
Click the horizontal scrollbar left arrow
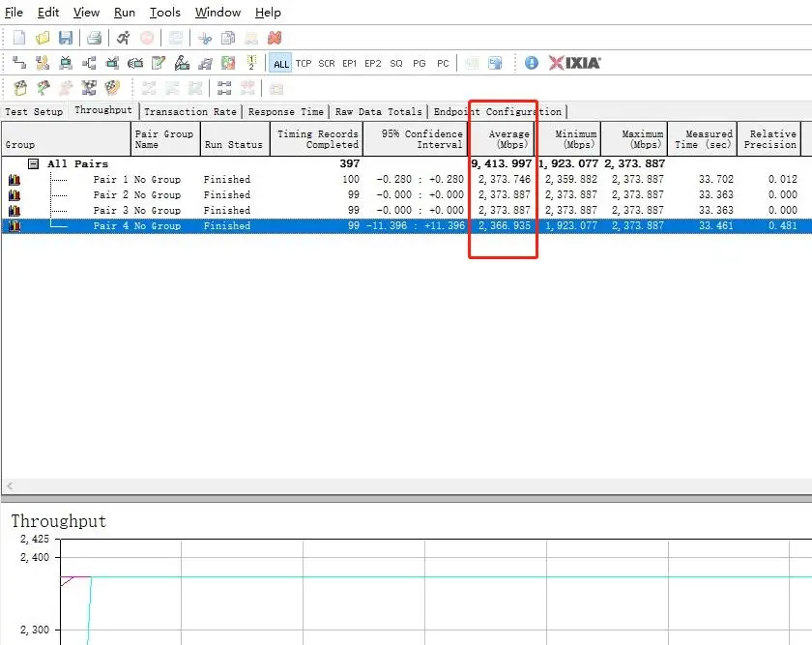[x=10, y=485]
